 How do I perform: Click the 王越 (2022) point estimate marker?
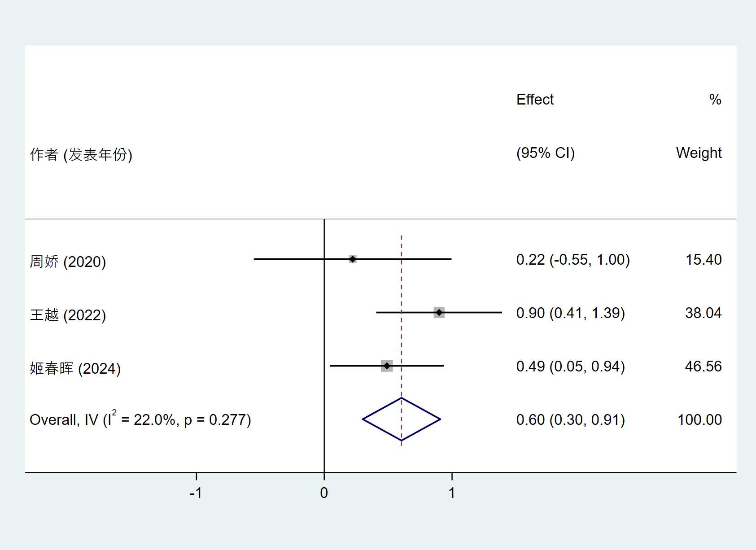click(439, 312)
